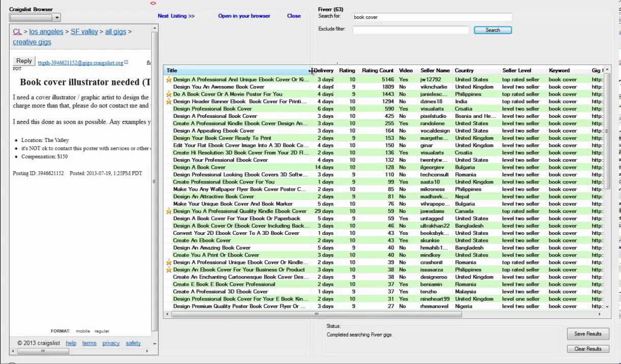
Task: Click the Craigslist pane horizontal scrollbar thumb
Action: (43, 351)
